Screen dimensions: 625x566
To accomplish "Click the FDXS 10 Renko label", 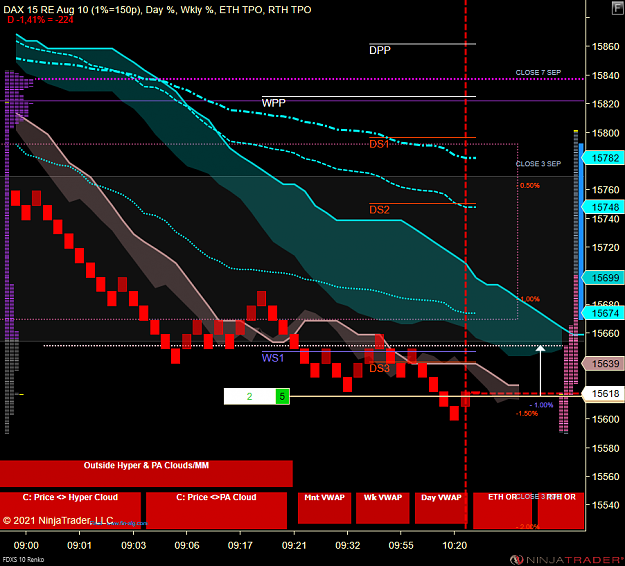I will point(23,560).
